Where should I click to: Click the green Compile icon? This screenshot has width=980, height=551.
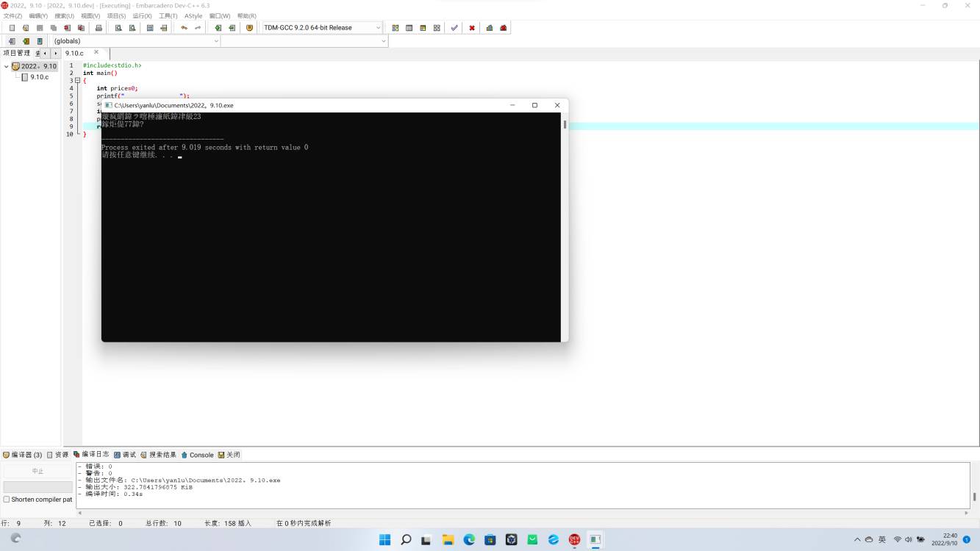pos(218,28)
